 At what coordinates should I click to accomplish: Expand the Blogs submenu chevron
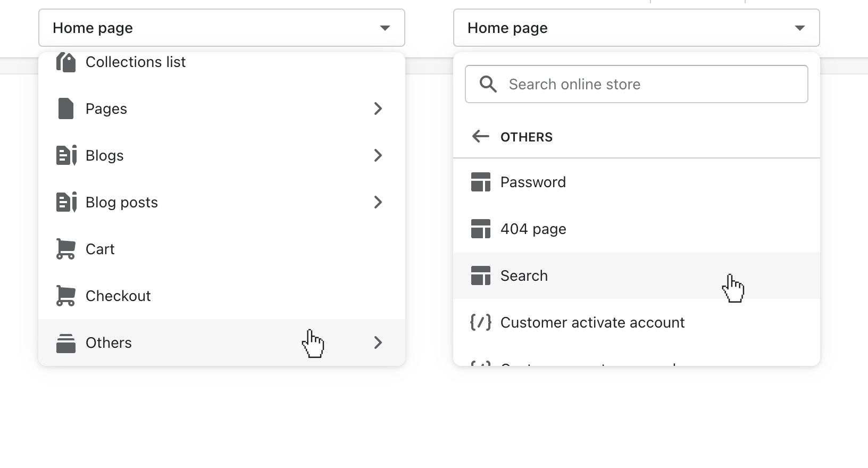(378, 155)
